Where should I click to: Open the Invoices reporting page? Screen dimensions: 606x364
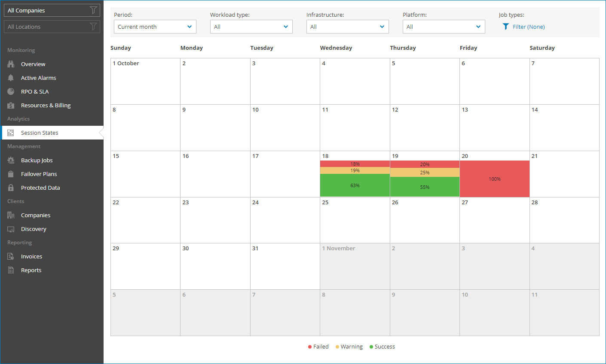click(31, 256)
